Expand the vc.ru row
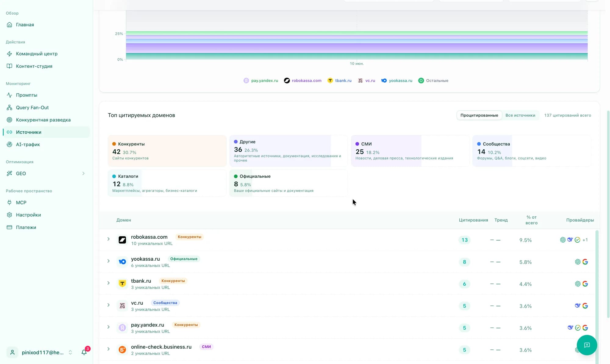Screen dimensions: 610x364 108,305
